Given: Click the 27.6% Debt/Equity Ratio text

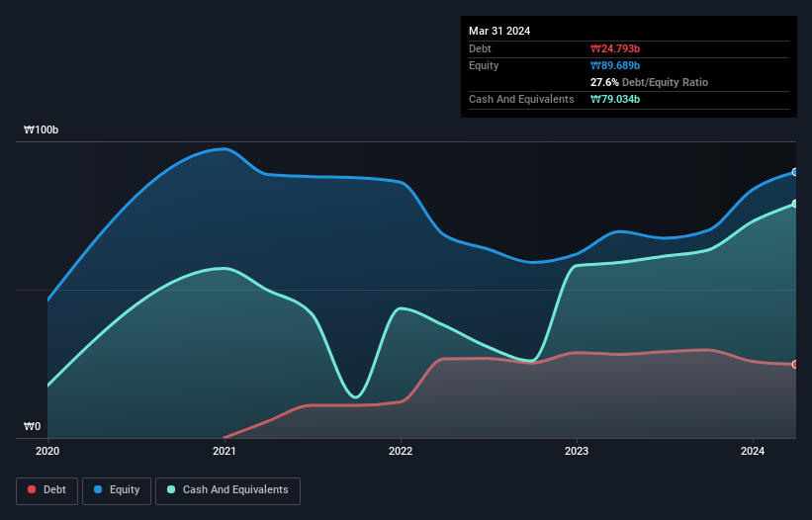Looking at the screenshot, I should pyautogui.click(x=650, y=82).
